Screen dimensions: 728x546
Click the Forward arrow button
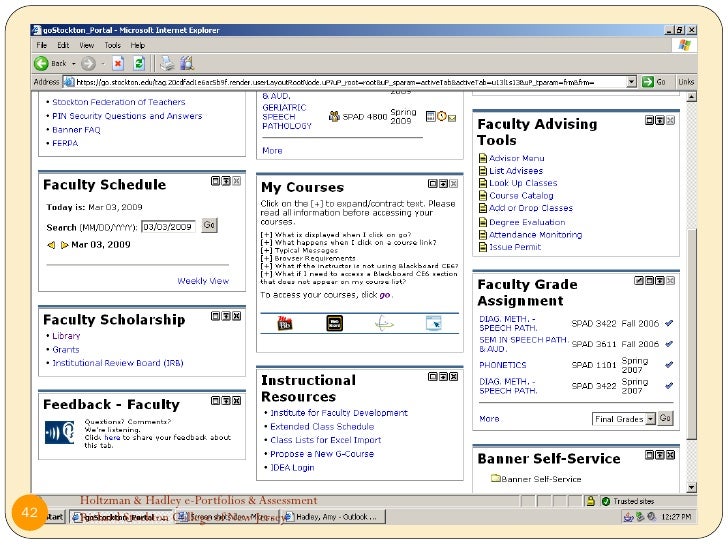coord(88,63)
